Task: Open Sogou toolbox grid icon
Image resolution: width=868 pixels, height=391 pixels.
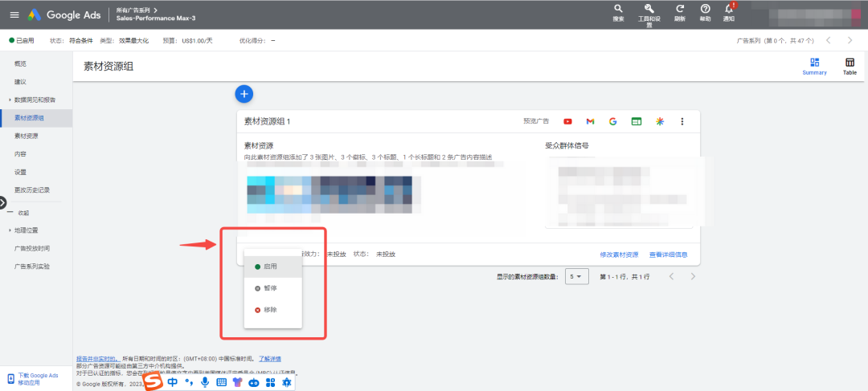Action: click(x=270, y=382)
